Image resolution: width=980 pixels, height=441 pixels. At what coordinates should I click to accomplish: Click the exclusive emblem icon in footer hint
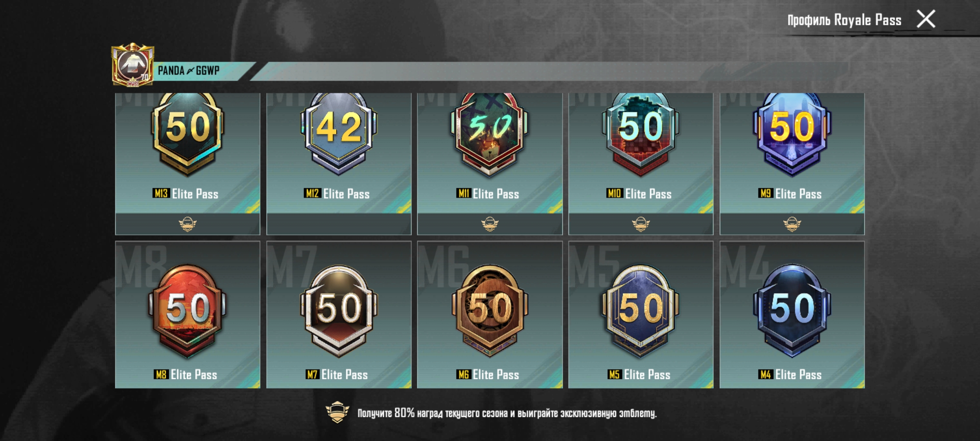[x=337, y=412]
